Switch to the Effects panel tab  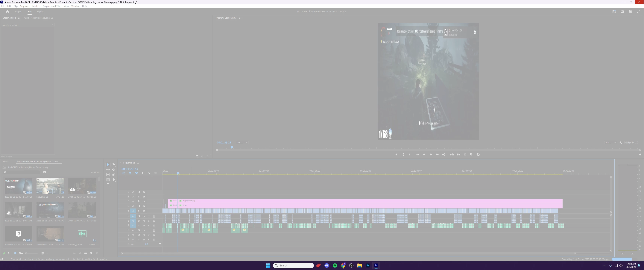(5, 162)
